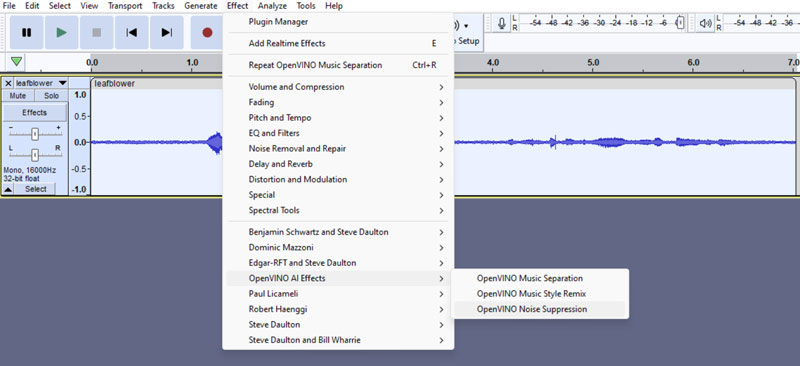800x366 pixels.
Task: Expand the Dominic Mazzoni submenu
Action: coord(338,248)
